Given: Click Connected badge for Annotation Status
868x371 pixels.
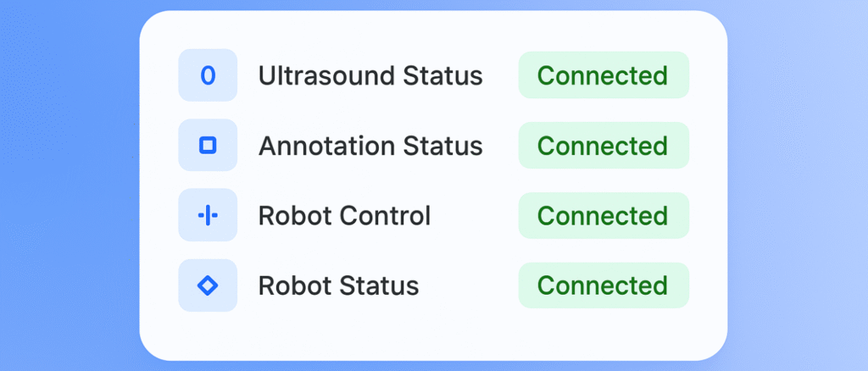Looking at the screenshot, I should [x=603, y=146].
